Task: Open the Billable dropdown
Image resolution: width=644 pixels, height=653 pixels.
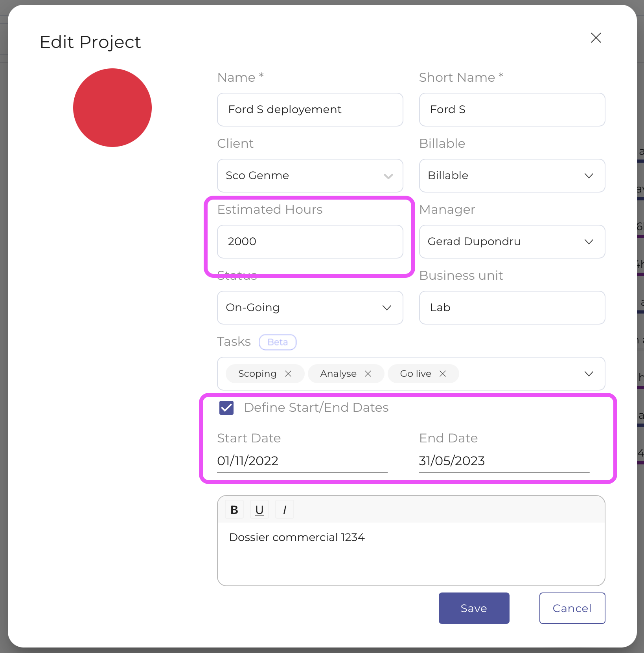Action: [589, 176]
